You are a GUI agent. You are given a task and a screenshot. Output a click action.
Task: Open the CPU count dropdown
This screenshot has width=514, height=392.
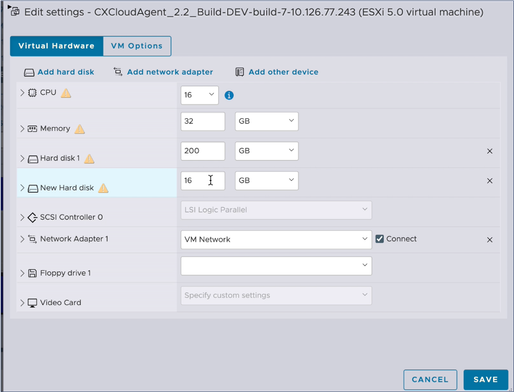[199, 95]
